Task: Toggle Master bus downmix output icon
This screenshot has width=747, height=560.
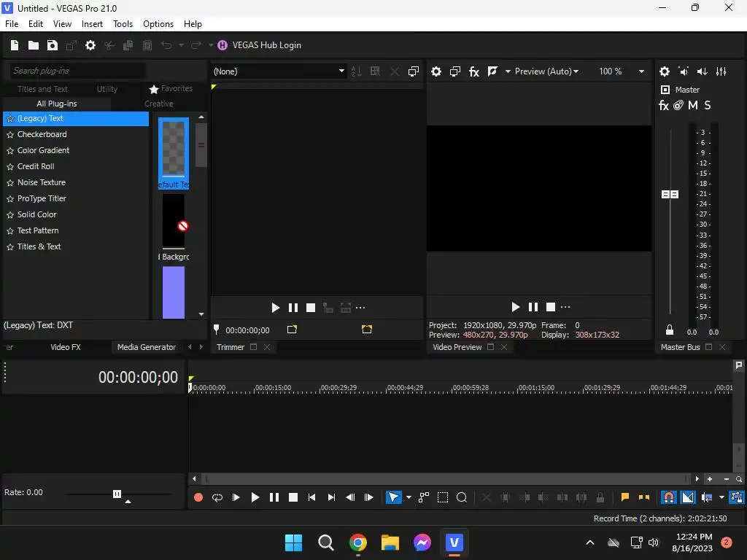Action: [x=684, y=71]
